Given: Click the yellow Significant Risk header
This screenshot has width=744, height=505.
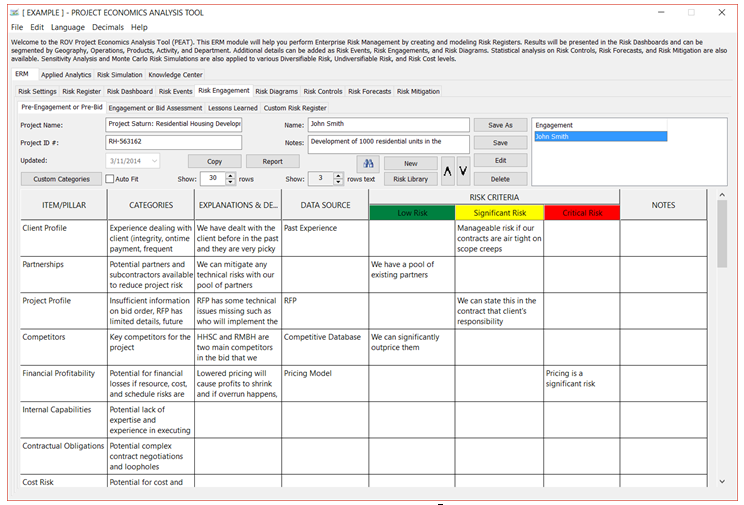Looking at the screenshot, I should (500, 213).
